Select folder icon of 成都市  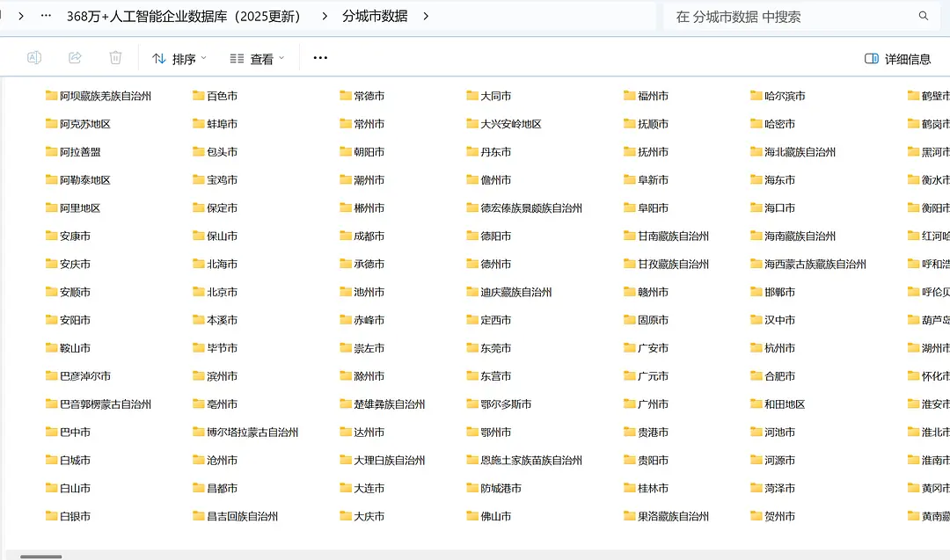pos(346,236)
